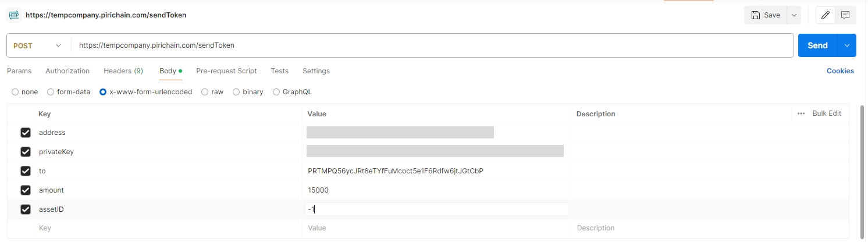
Task: Select the form-data radio option
Action: click(51, 92)
